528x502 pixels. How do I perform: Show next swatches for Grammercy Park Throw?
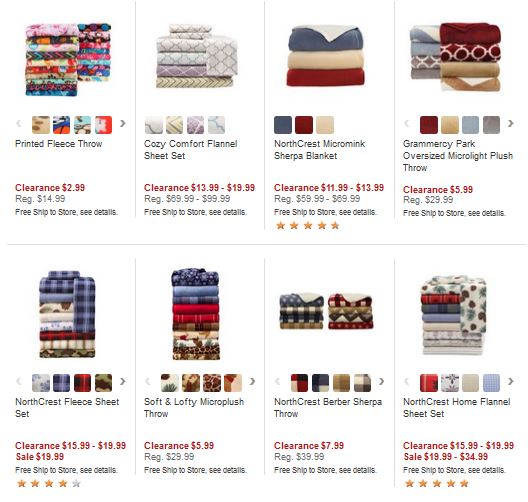coord(511,124)
